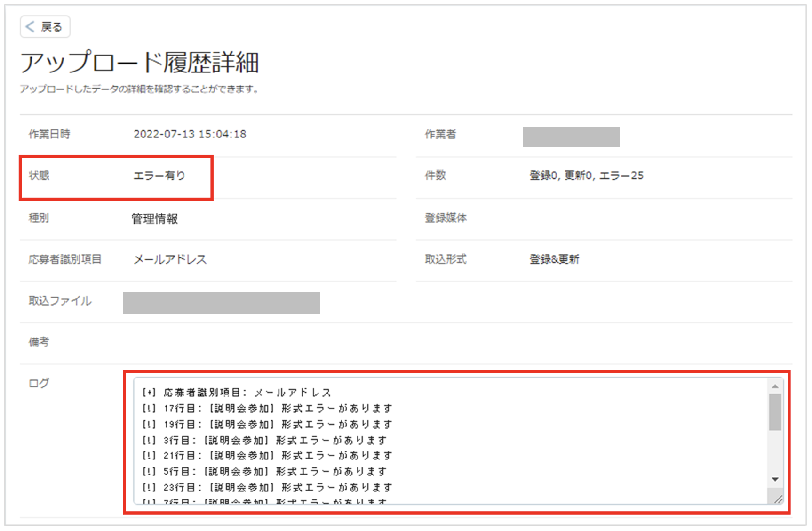Click the 作業日時 timestamp 2022-07-13 15:04:18
Viewport: 812px width, 531px height.
coord(190,134)
